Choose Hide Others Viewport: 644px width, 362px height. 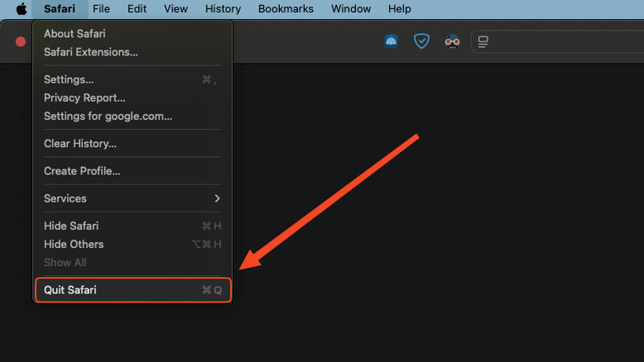(132, 244)
